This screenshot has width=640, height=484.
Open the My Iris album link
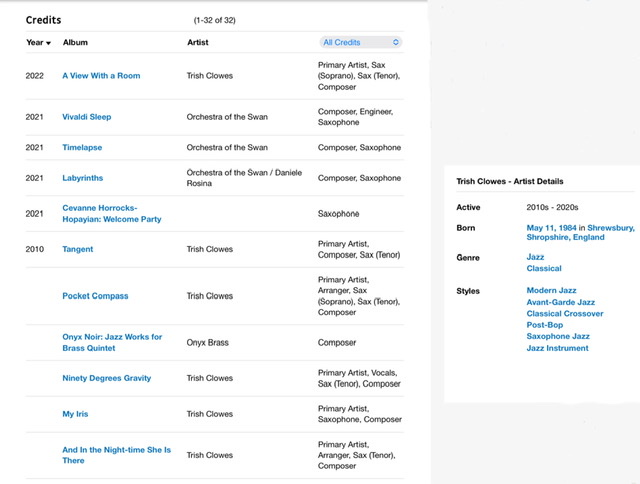[x=75, y=414]
